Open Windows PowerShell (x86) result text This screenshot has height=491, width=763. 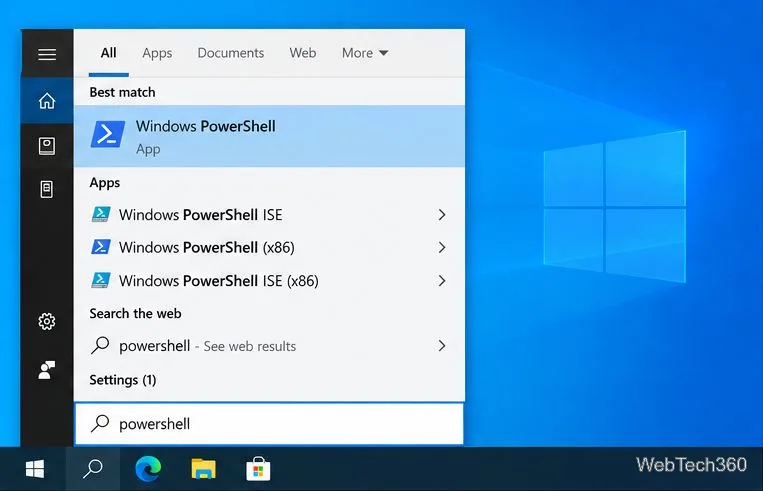pos(207,247)
